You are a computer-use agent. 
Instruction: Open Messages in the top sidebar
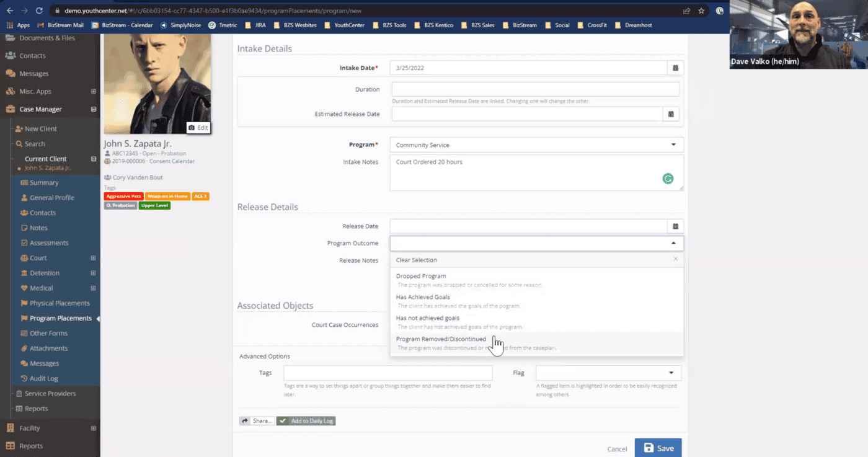pyautogui.click(x=33, y=74)
